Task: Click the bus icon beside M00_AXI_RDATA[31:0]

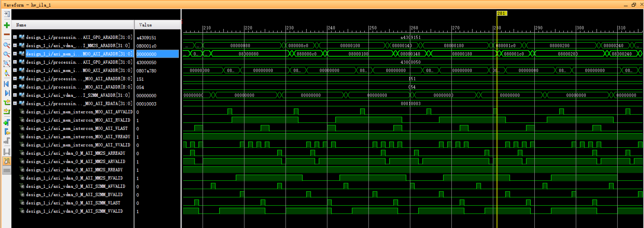Action: (22, 103)
